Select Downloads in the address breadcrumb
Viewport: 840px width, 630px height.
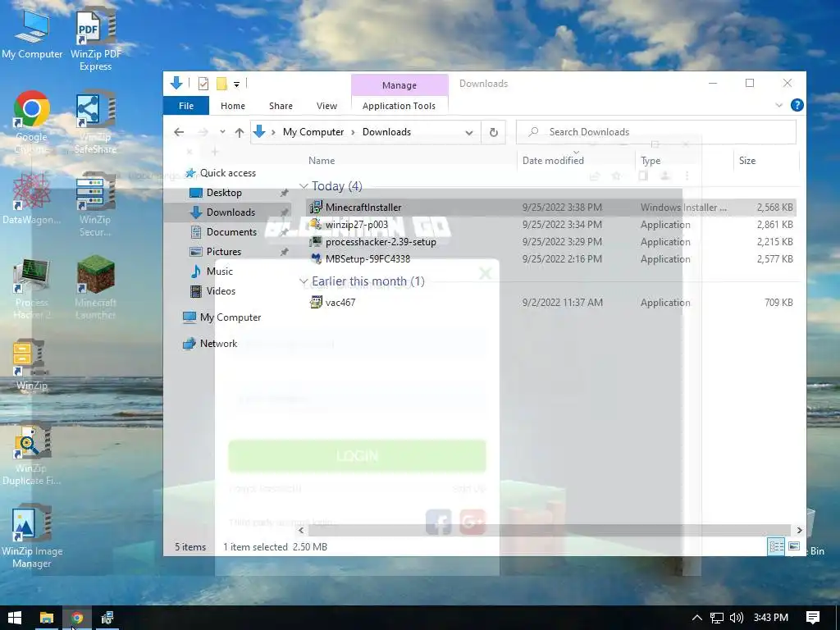(x=386, y=132)
